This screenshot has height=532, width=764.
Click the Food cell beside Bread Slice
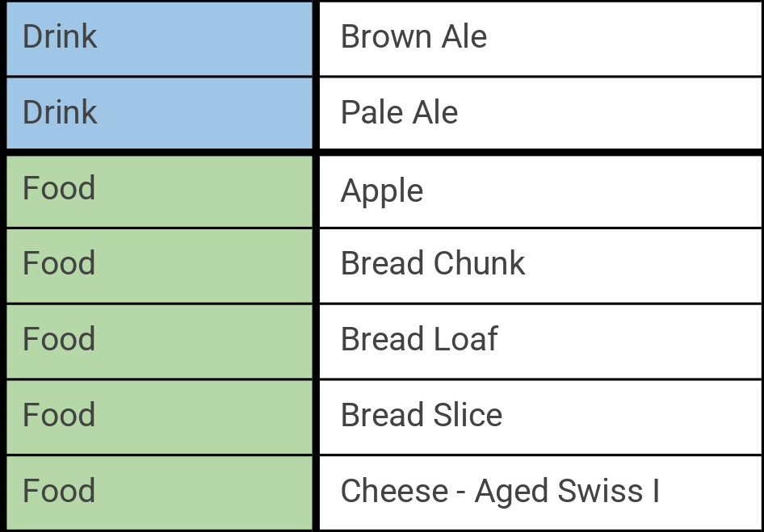(x=159, y=417)
